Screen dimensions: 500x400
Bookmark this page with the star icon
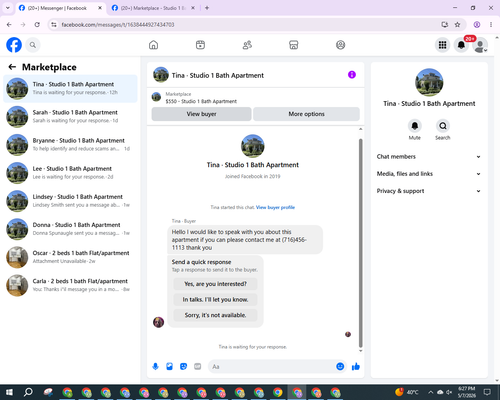(x=457, y=25)
